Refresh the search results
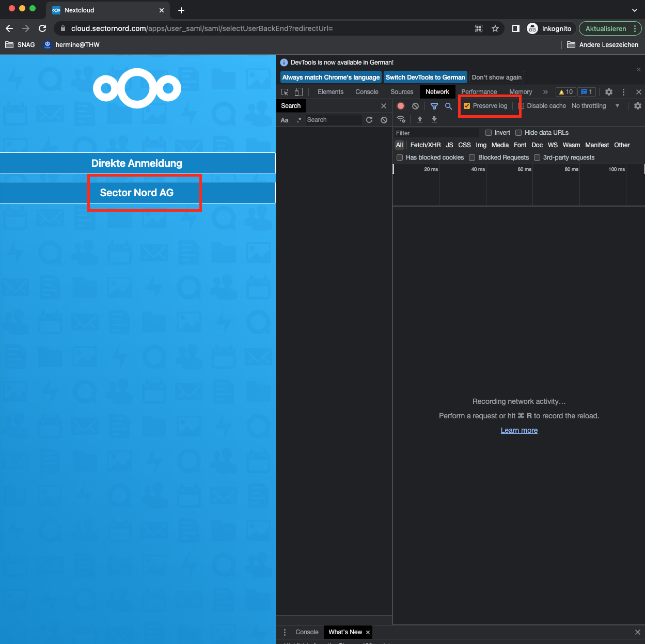Viewport: 645px width, 644px height. click(x=369, y=120)
